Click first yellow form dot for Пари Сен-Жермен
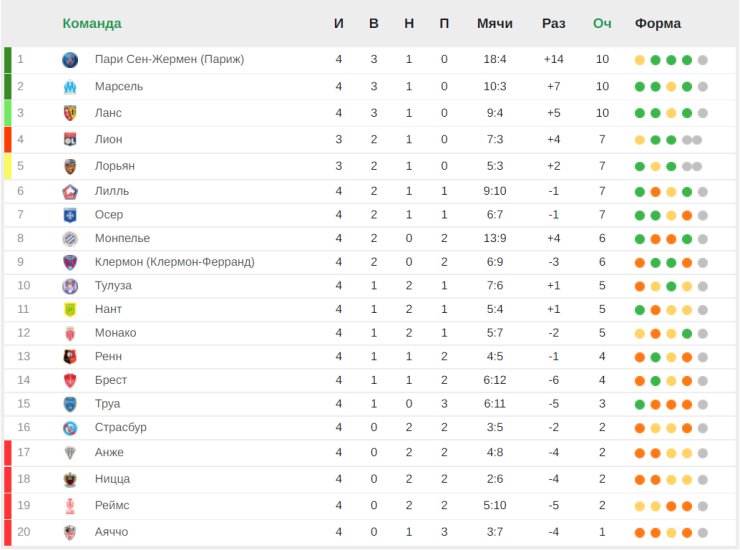Viewport: 740px width, 550px height. pos(640,60)
